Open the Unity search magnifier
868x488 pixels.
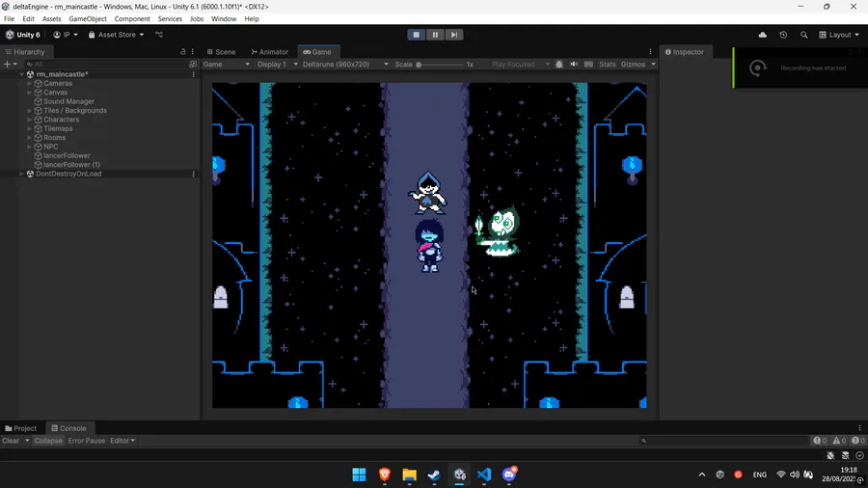tap(803, 35)
